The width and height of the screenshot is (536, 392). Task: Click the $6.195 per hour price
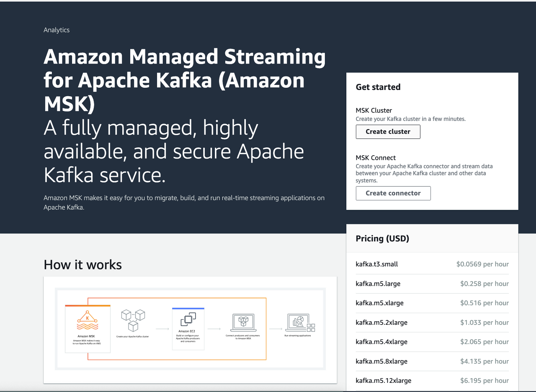(484, 381)
